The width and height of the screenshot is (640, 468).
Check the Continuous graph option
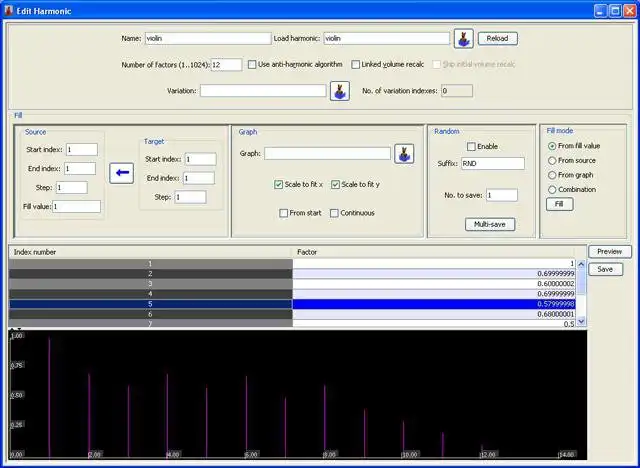[x=335, y=213]
